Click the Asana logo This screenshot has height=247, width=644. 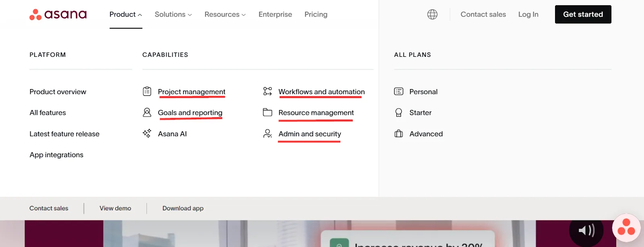click(58, 15)
